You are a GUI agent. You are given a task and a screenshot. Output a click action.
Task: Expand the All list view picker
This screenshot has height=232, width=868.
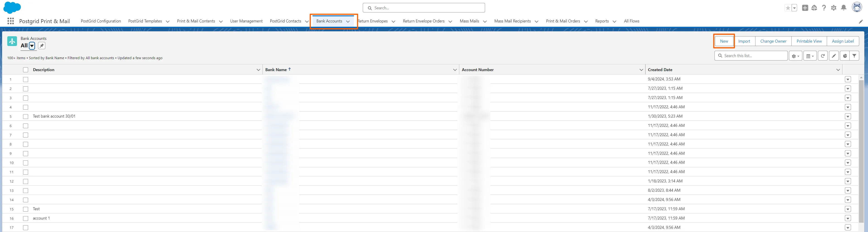pos(32,46)
